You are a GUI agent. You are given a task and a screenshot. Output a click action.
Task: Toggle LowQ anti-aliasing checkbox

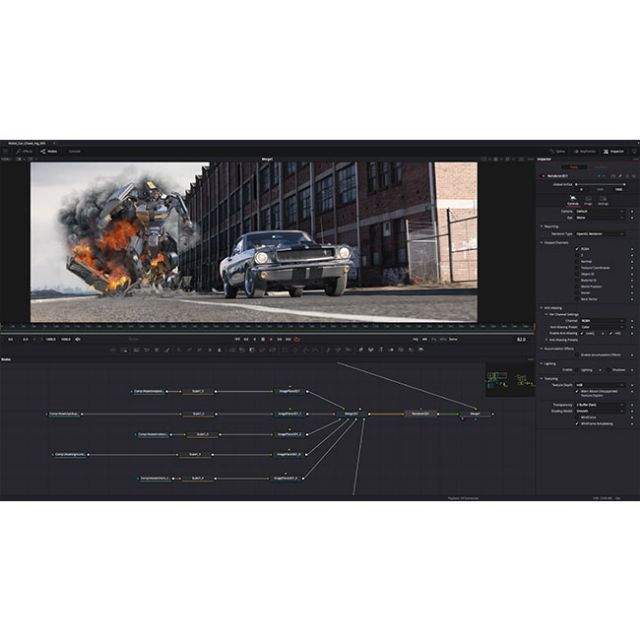coord(582,333)
